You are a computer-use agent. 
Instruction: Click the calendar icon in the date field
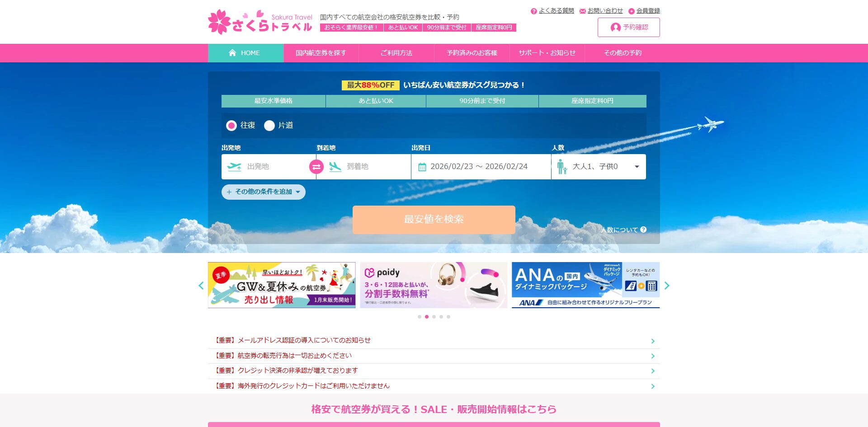point(422,167)
